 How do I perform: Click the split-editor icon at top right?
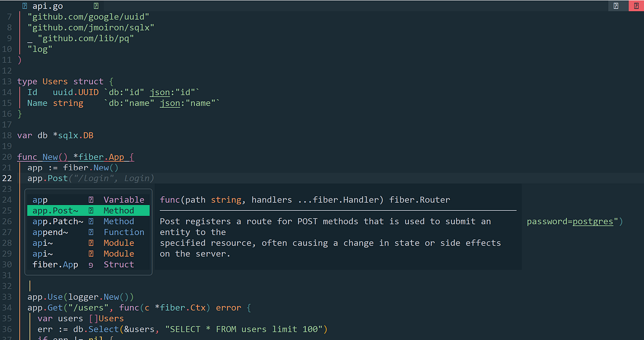tap(615, 5)
